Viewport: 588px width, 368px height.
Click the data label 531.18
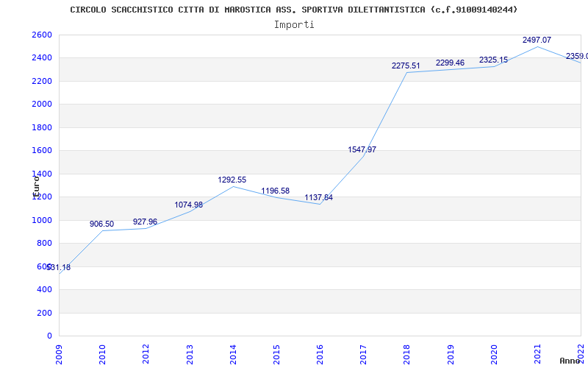click(60, 268)
